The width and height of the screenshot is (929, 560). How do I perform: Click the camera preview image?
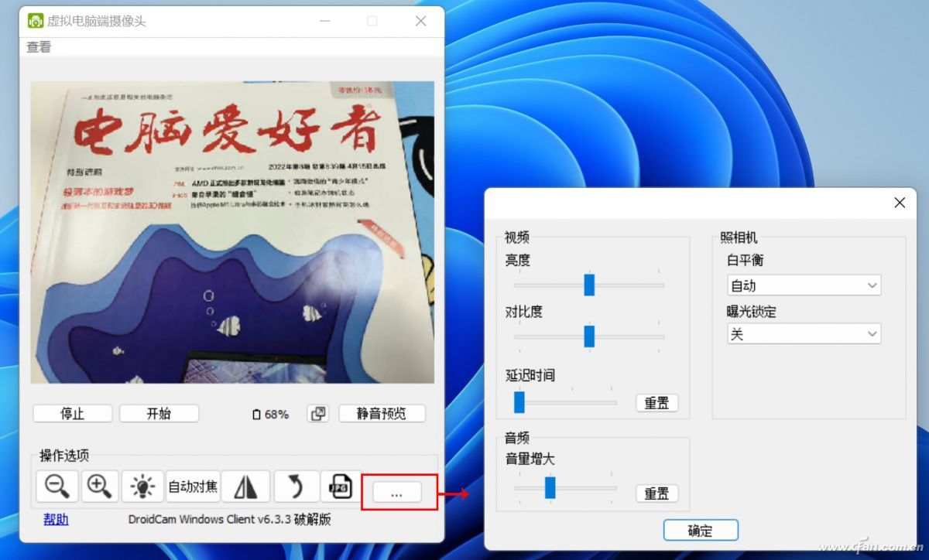tap(232, 232)
